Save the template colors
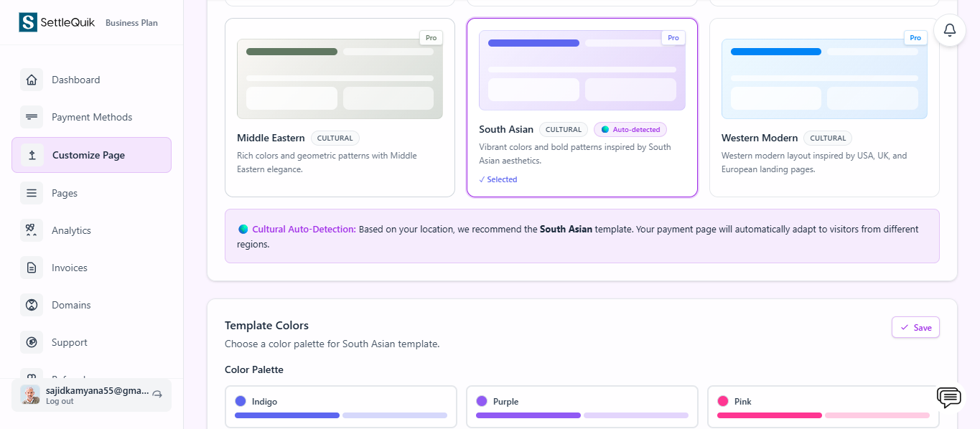Image resolution: width=980 pixels, height=429 pixels. point(915,327)
